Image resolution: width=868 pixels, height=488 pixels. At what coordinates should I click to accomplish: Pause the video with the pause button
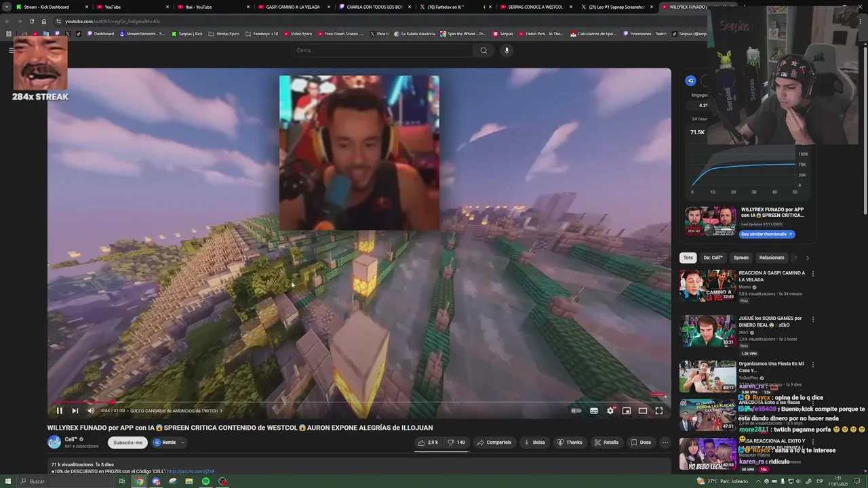(59, 411)
